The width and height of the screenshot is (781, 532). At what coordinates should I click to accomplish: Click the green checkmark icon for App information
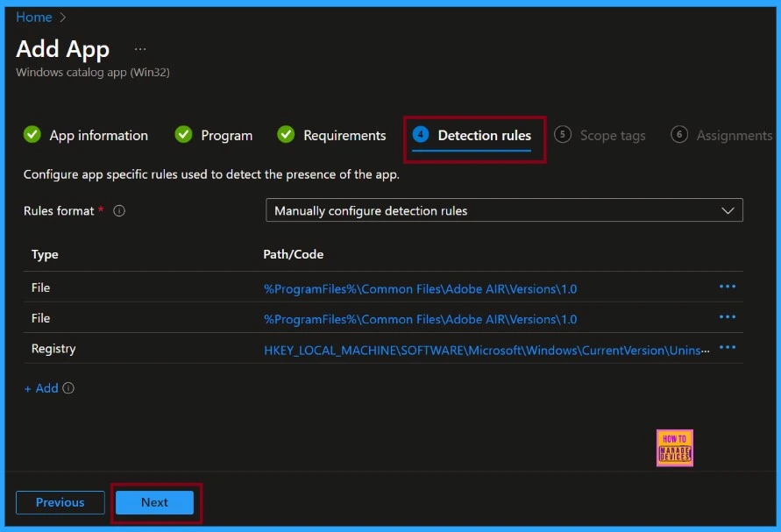(32, 134)
